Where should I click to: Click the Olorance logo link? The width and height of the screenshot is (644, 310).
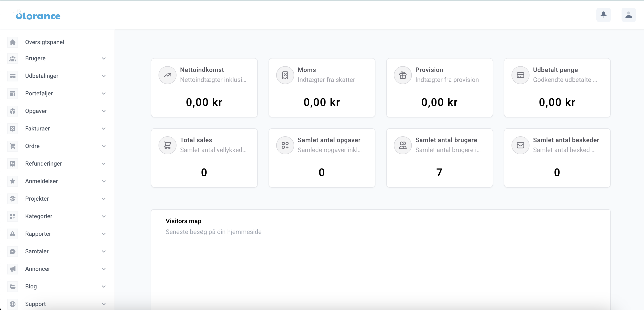(38, 16)
